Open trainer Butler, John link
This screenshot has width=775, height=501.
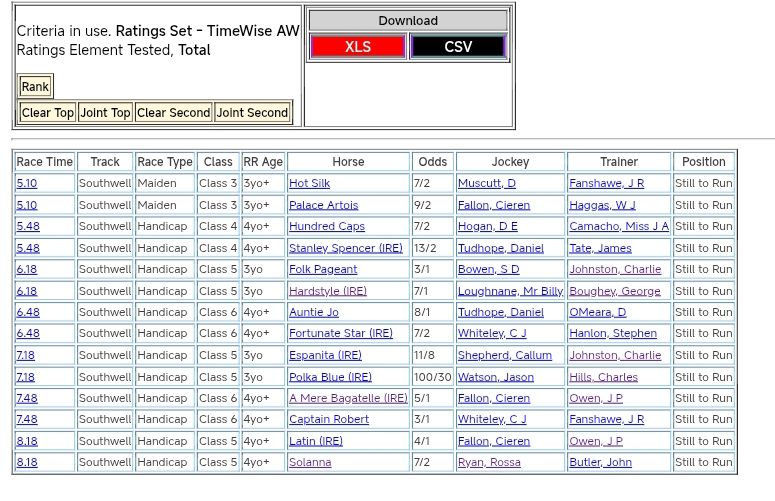tap(600, 462)
